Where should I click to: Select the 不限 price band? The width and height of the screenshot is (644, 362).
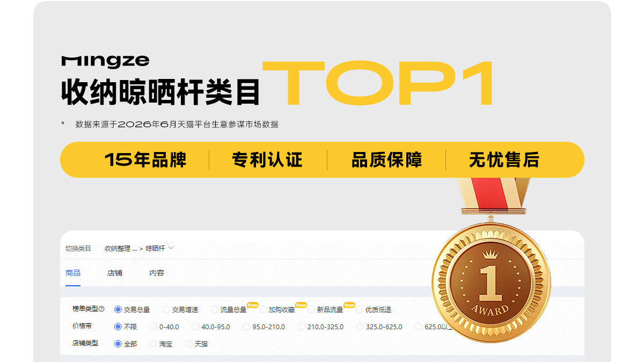[x=126, y=327]
